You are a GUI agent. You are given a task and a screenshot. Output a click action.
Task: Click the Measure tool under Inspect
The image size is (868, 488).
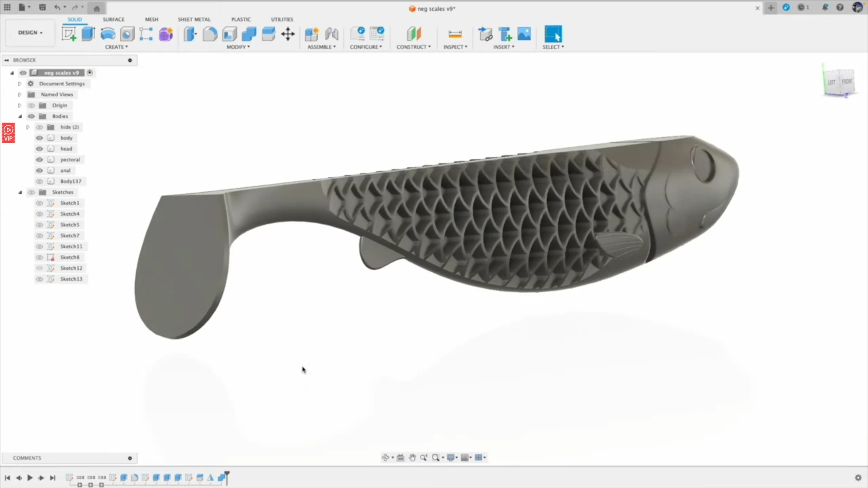tap(455, 34)
